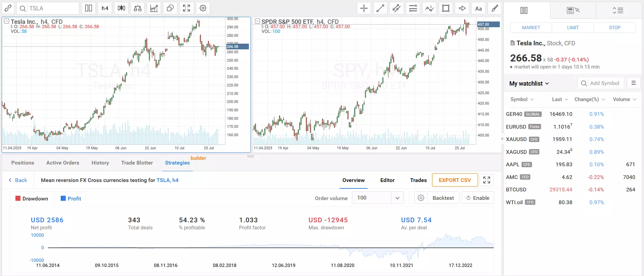Open backtest settings gear icon
Image resolution: width=644 pixels, height=276 pixels.
point(421,198)
